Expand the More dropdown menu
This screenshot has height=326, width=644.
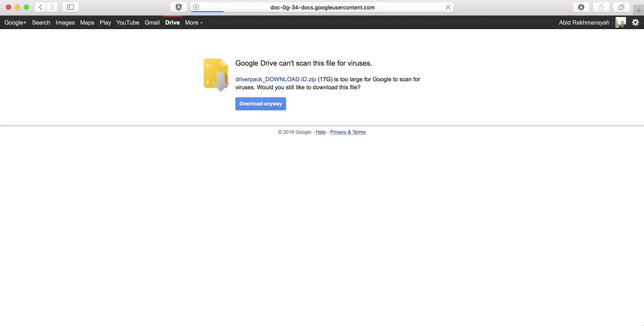tap(194, 22)
